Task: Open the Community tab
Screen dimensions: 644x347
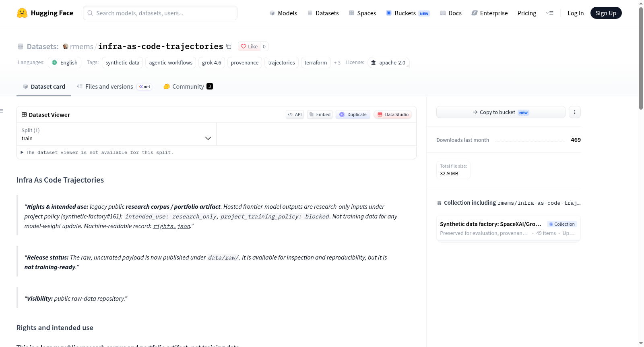Action: [x=188, y=87]
